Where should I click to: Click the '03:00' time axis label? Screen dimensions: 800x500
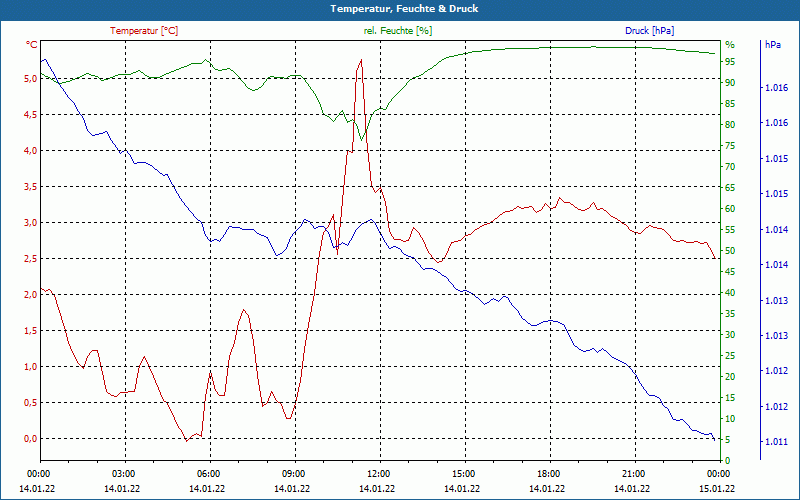(x=122, y=473)
